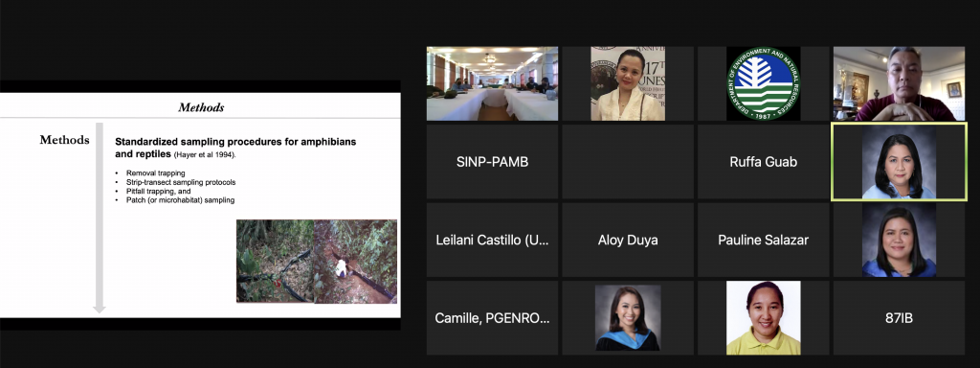Select the SINP-PAMB participant tile
This screenshot has height=368, width=980.
[492, 161]
